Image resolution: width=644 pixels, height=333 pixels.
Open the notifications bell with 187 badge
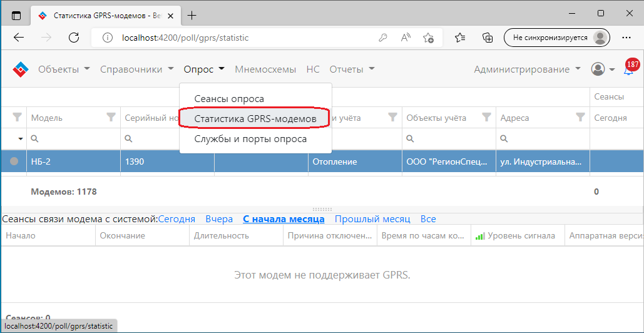pos(628,70)
